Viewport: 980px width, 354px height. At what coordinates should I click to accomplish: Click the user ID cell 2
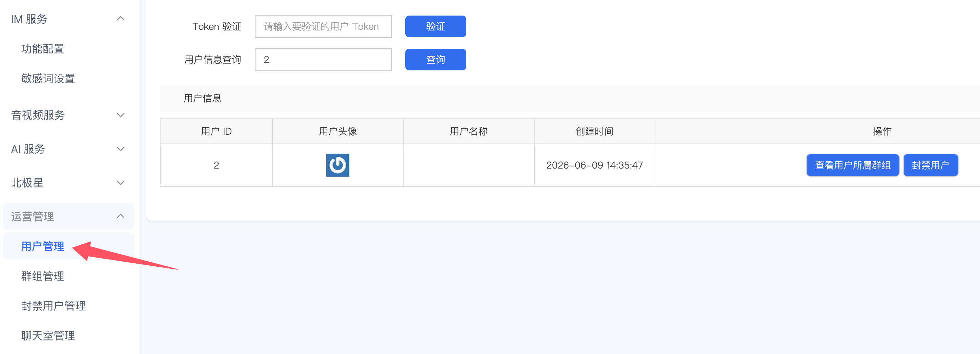click(x=216, y=165)
